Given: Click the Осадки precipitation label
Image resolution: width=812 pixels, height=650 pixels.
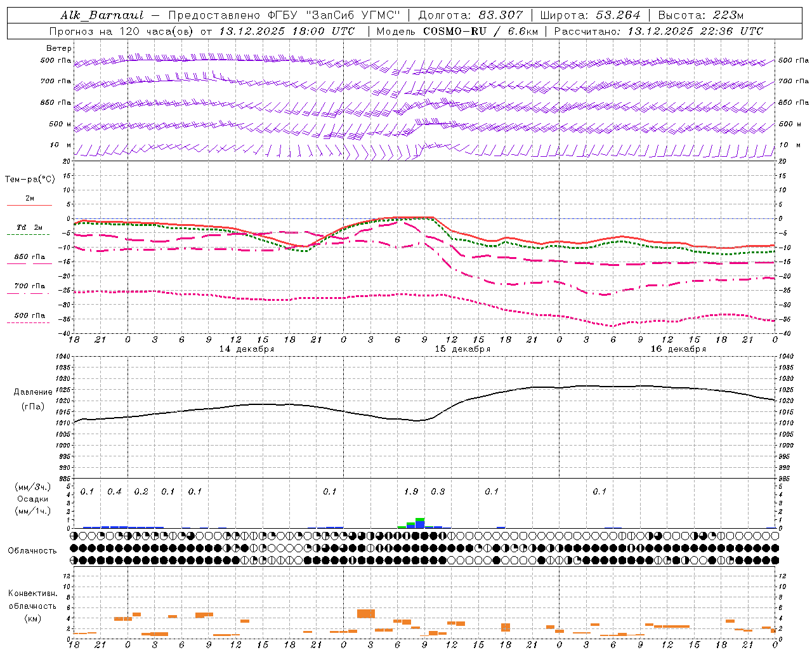Looking at the screenshot, I should pos(32,499).
